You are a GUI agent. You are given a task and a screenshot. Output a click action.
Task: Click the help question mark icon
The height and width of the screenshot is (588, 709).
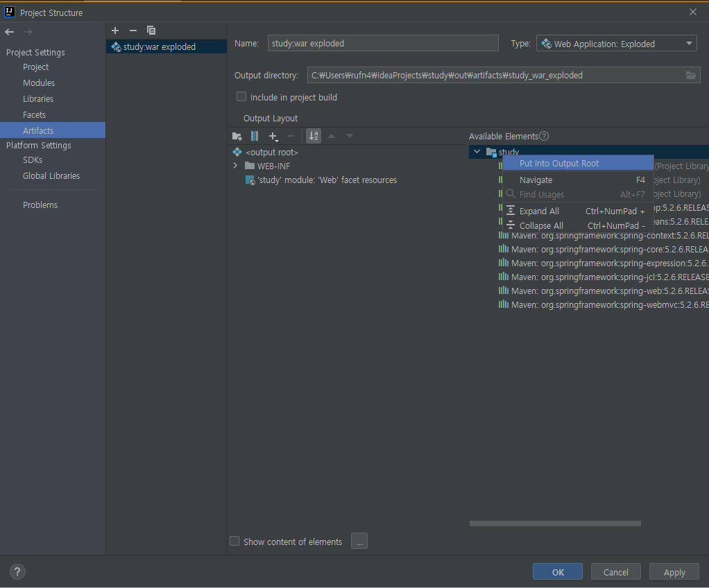(17, 571)
